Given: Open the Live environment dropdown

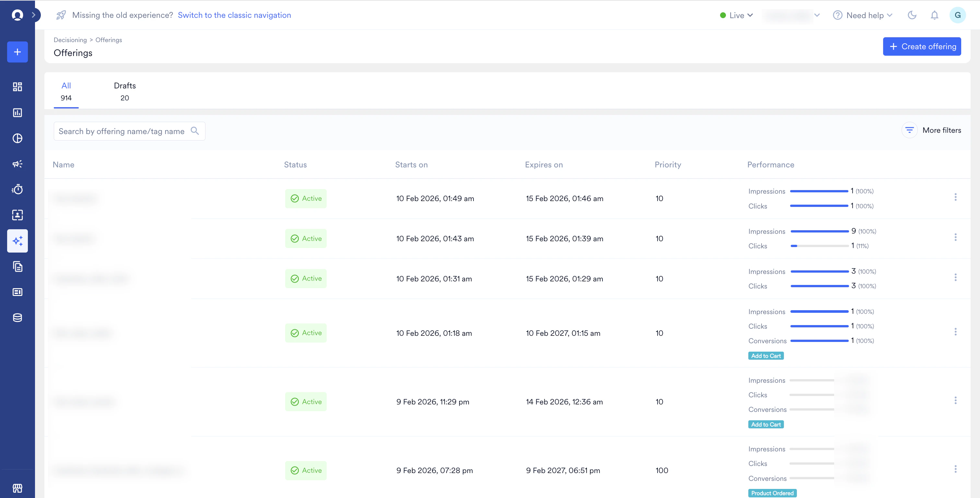Looking at the screenshot, I should pos(737,15).
